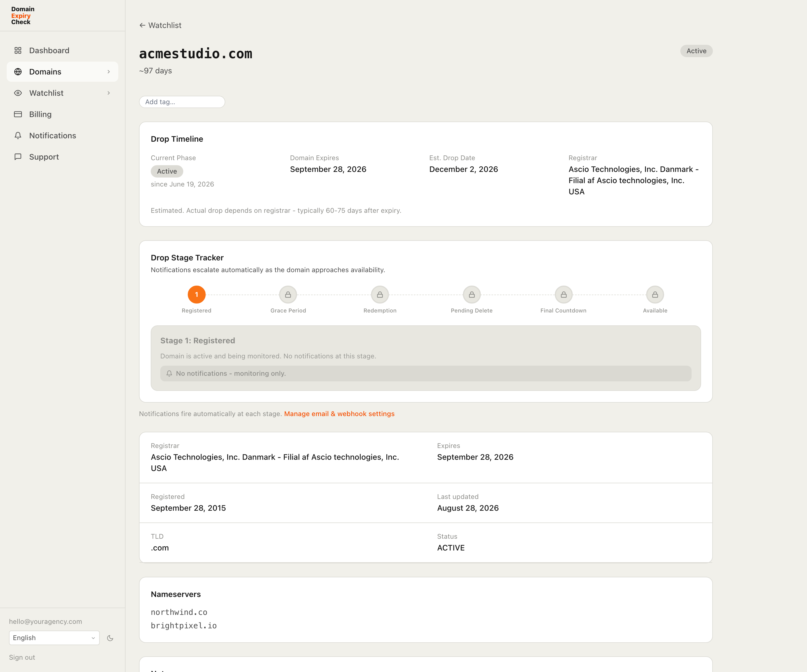The image size is (807, 672).
Task: Click the Pending Delete stage label
Action: [x=472, y=310]
